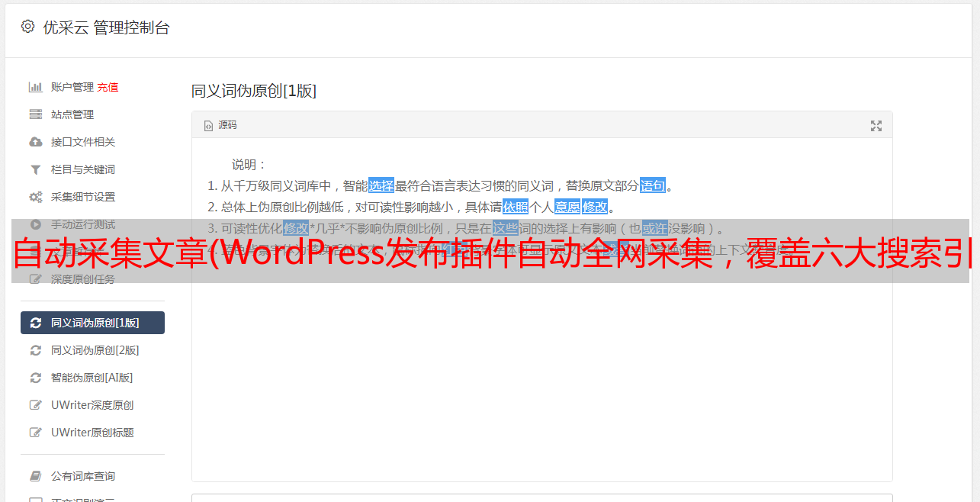Open UWriter深度原创 menu item
This screenshot has height=502, width=980.
point(92,405)
